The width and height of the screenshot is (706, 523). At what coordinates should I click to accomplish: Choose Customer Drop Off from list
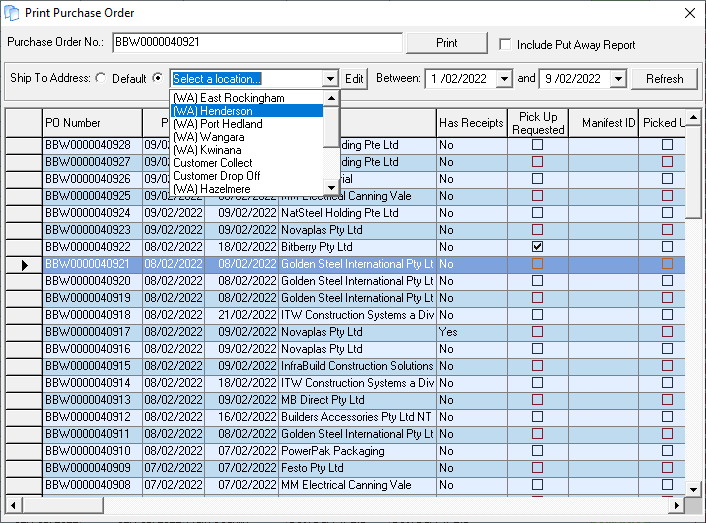coord(247,176)
